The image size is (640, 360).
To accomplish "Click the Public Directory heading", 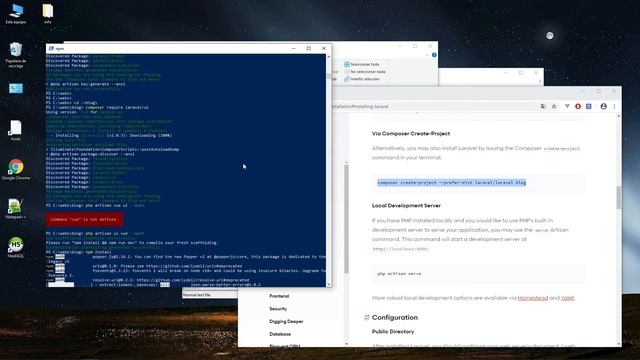I will [393, 331].
